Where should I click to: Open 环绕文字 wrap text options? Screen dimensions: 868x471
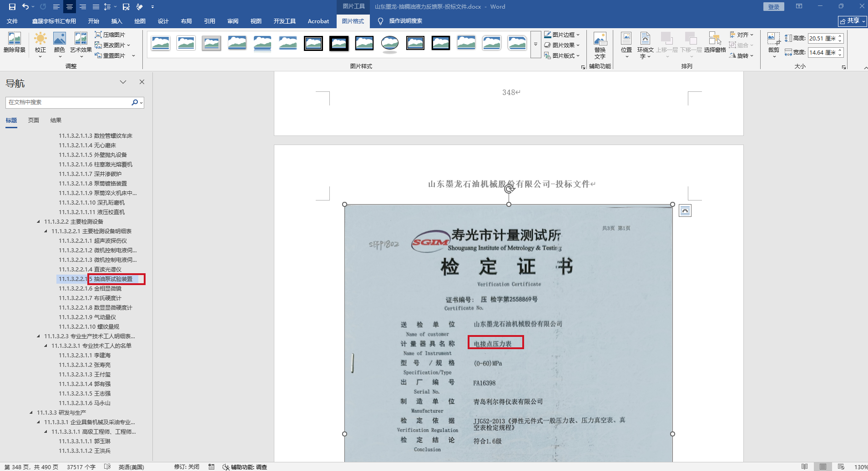645,45
